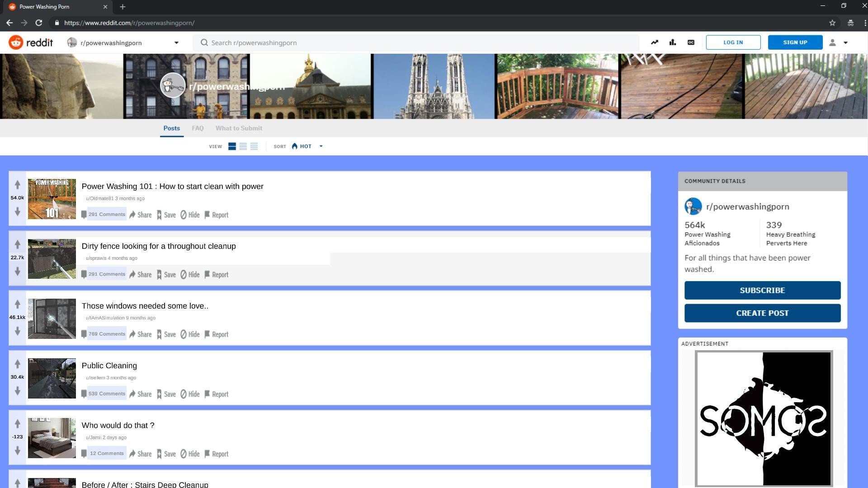Click the Search r/powerwashingporn field
This screenshot has height=488, width=868.
pos(416,42)
